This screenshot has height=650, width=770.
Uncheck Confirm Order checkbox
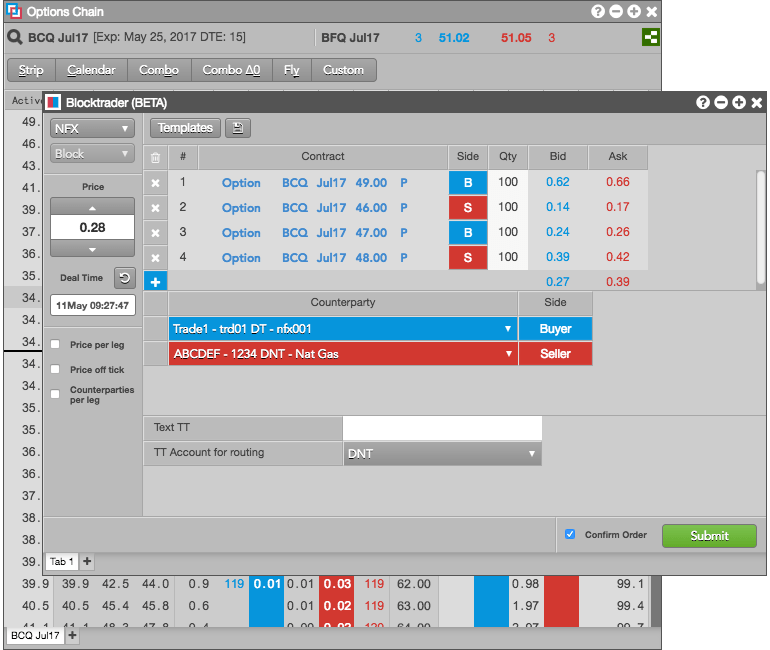tap(570, 534)
